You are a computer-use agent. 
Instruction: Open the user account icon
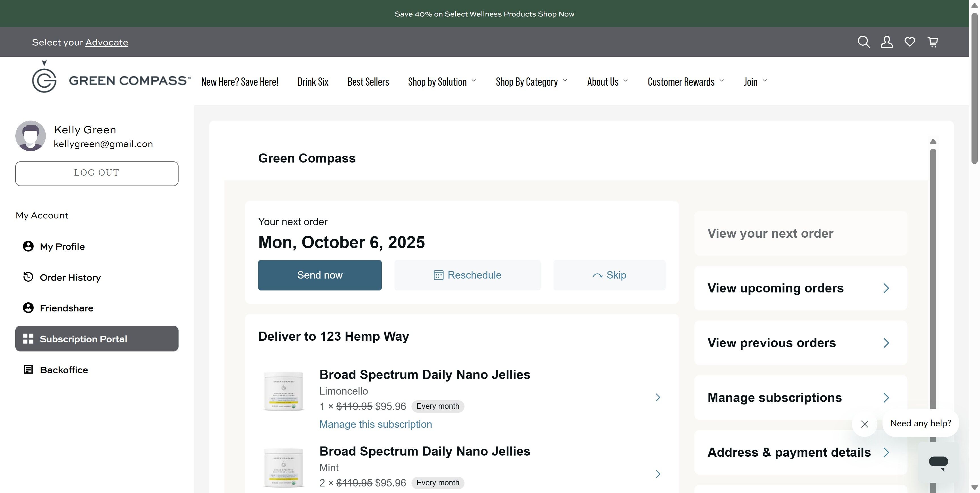coord(887,42)
